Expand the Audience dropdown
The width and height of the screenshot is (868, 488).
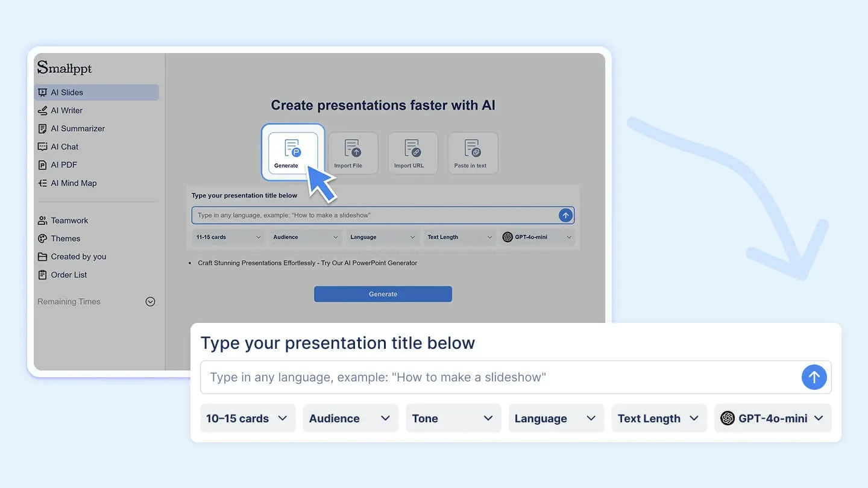pyautogui.click(x=350, y=418)
